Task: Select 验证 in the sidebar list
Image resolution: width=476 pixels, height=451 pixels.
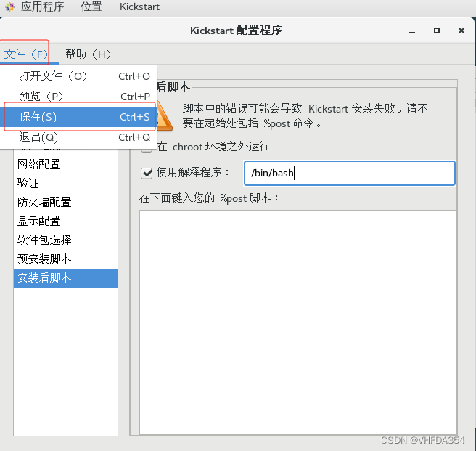Action: coord(65,183)
